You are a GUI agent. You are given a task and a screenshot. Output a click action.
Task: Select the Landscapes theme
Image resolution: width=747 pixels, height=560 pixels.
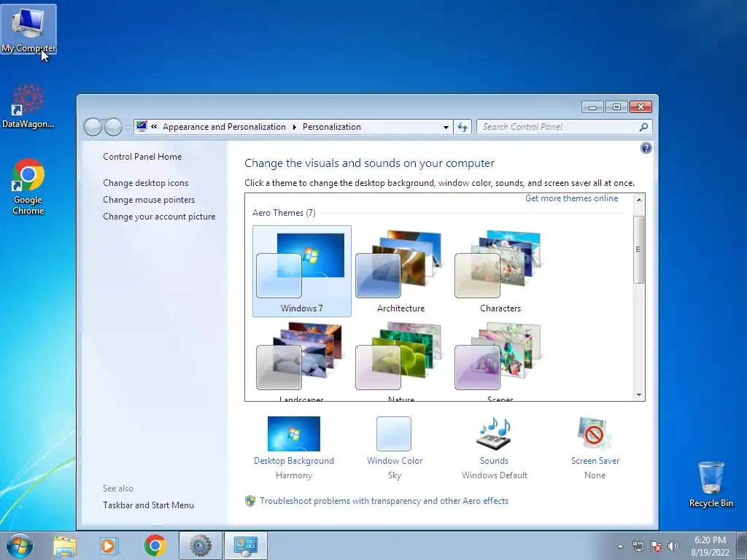tap(301, 361)
